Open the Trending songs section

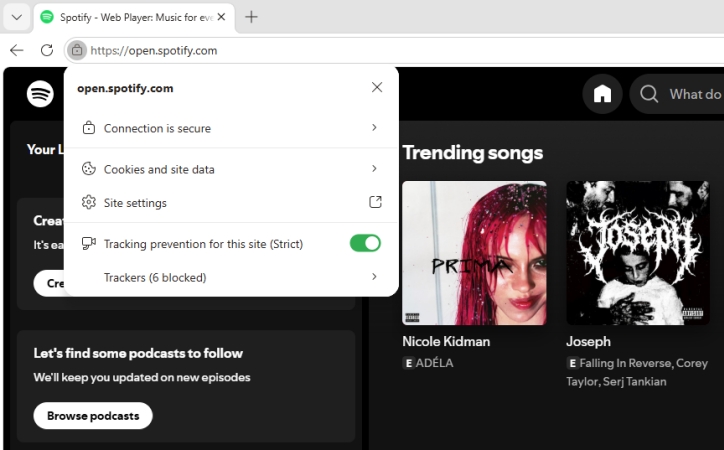point(472,153)
